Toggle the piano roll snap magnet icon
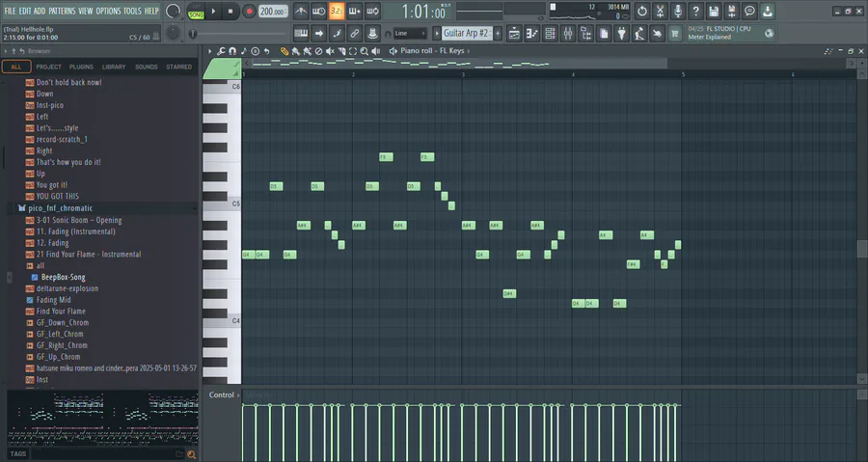 coord(232,51)
